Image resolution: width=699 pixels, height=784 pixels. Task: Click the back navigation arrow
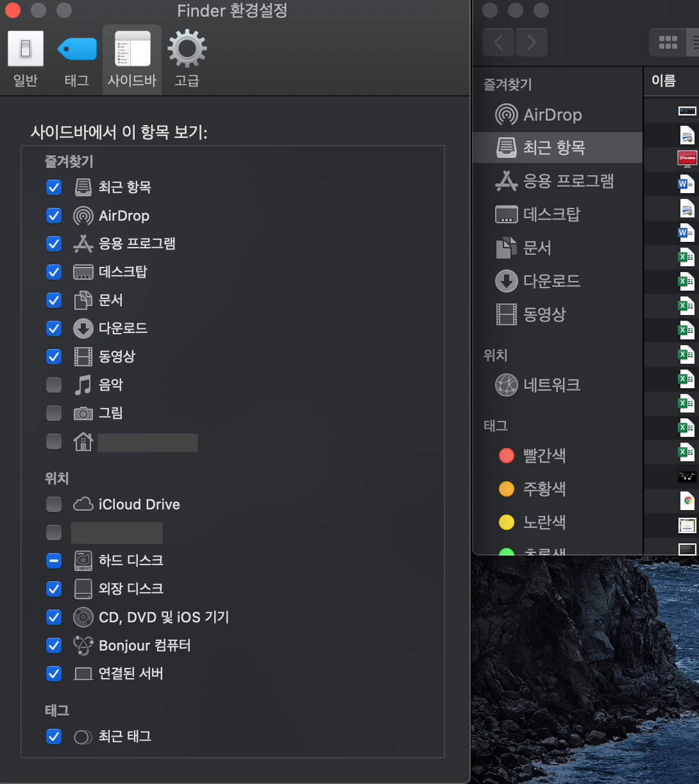(498, 42)
